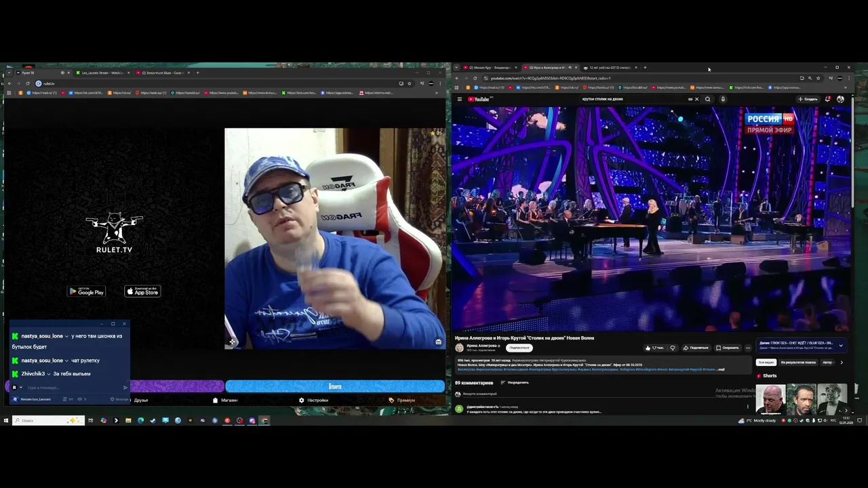868x488 pixels.
Task: Bookmark the YouTube page with star
Action: pyautogui.click(x=818, y=79)
